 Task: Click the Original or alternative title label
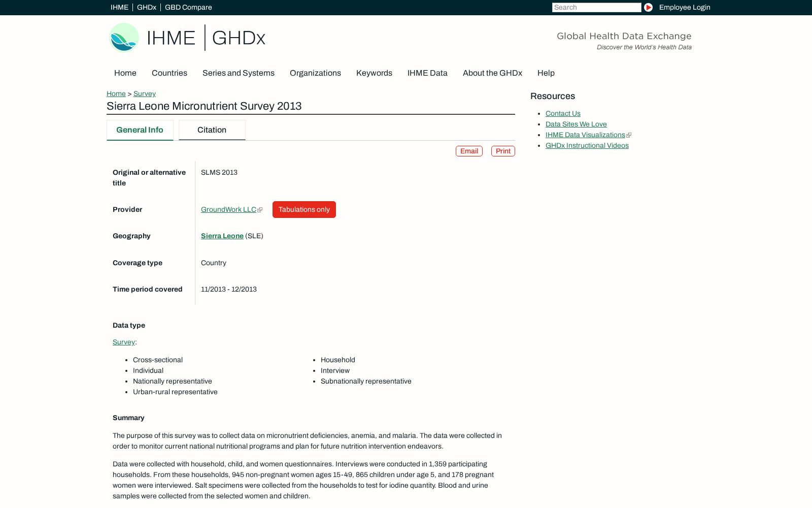149,178
